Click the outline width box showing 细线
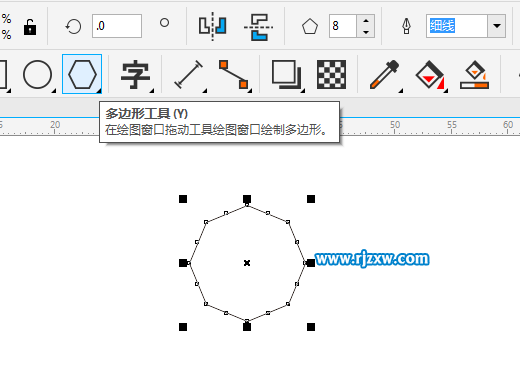The image size is (520, 378). (x=457, y=26)
